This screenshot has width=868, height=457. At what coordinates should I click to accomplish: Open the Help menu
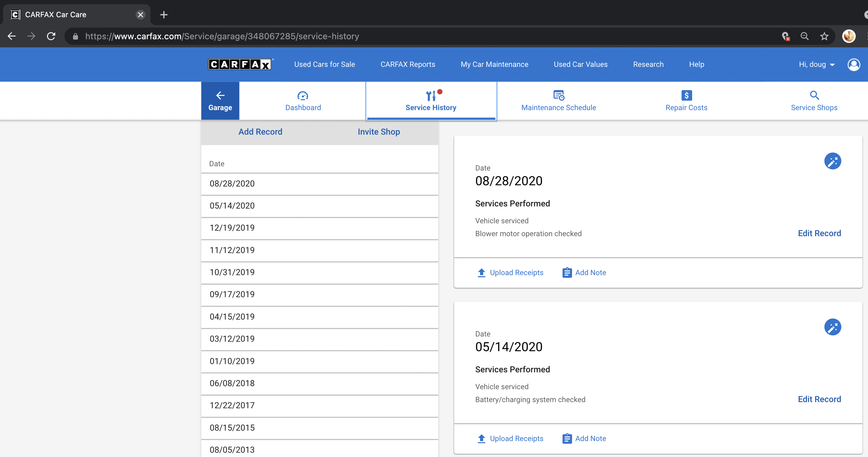click(x=696, y=64)
